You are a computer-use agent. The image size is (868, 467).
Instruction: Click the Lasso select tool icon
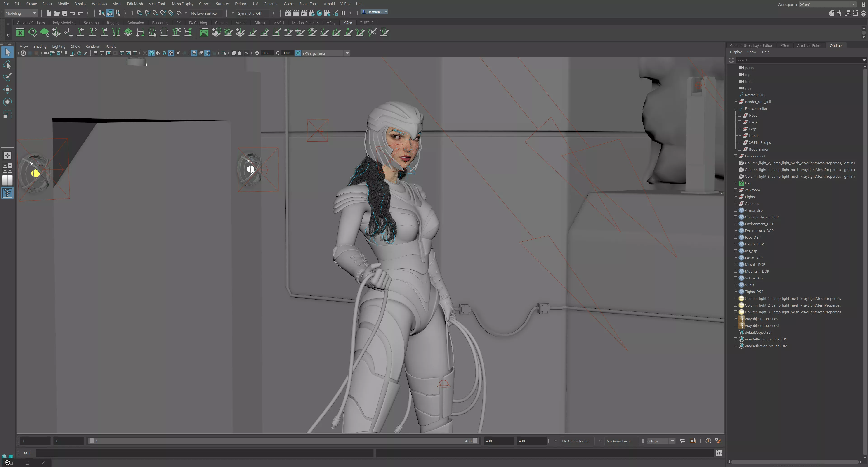tap(7, 65)
